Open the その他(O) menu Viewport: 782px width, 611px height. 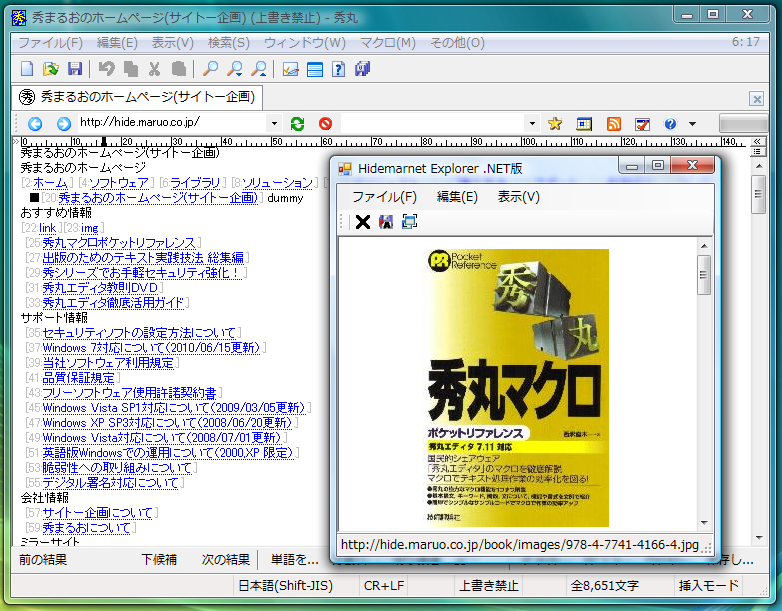pos(457,43)
